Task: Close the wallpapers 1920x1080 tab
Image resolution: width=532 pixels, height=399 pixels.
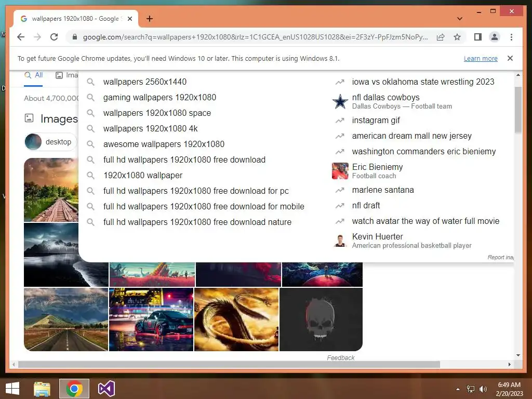Action: [129, 19]
